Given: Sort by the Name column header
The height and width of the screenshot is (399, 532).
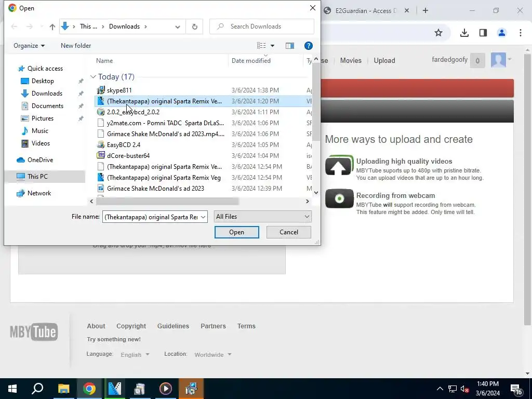Looking at the screenshot, I should click(x=104, y=61).
